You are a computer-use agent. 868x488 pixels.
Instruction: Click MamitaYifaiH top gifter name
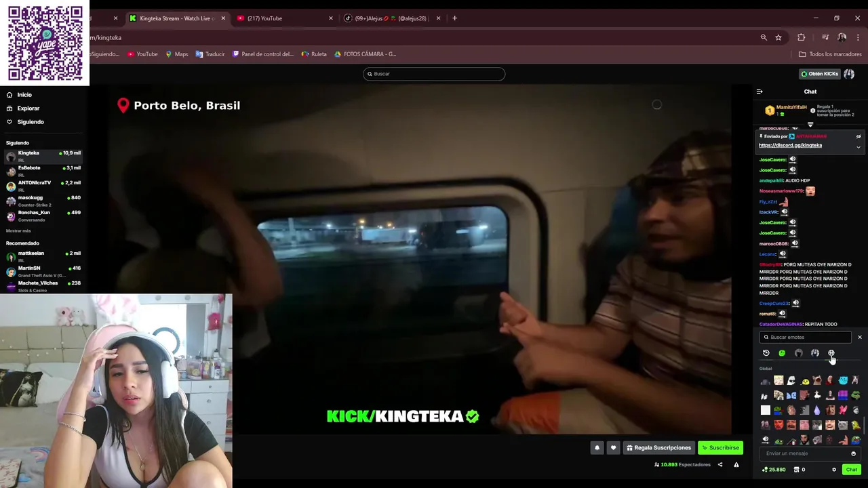point(791,107)
